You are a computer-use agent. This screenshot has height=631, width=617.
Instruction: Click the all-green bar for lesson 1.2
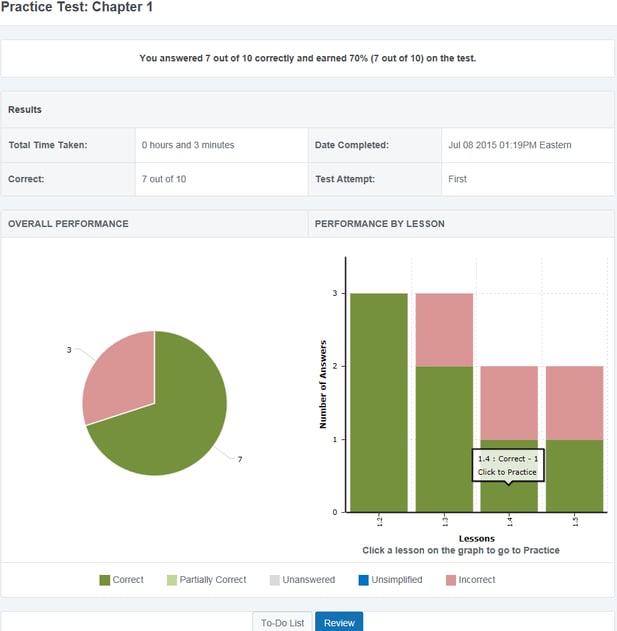pos(379,400)
